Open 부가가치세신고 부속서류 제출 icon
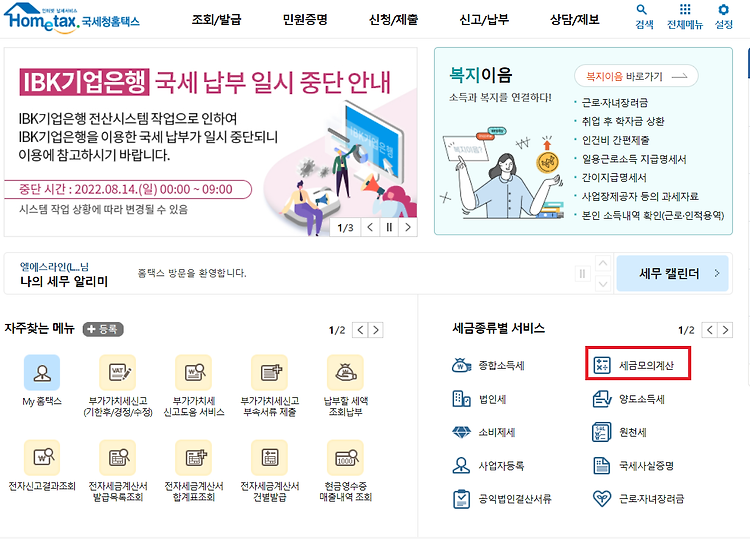 [270, 373]
